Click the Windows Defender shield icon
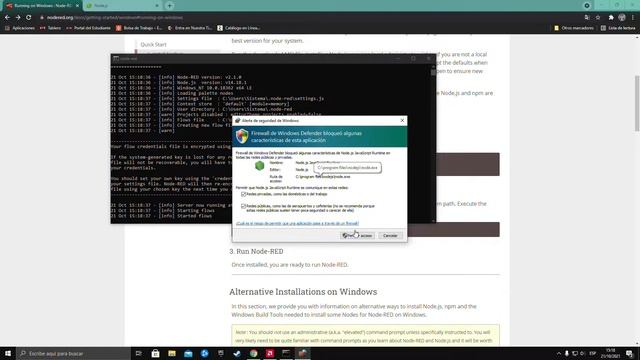The width and height of the screenshot is (640, 360). (242, 136)
